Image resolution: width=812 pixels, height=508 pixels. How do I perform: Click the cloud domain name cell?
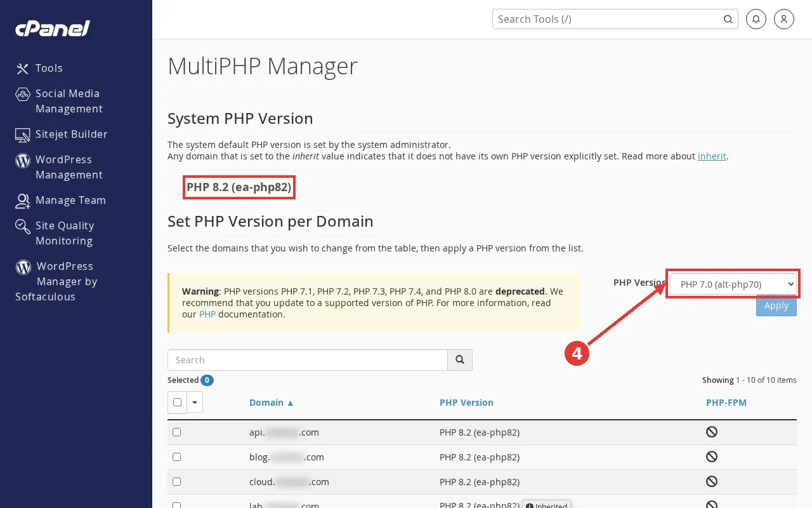[x=289, y=482]
